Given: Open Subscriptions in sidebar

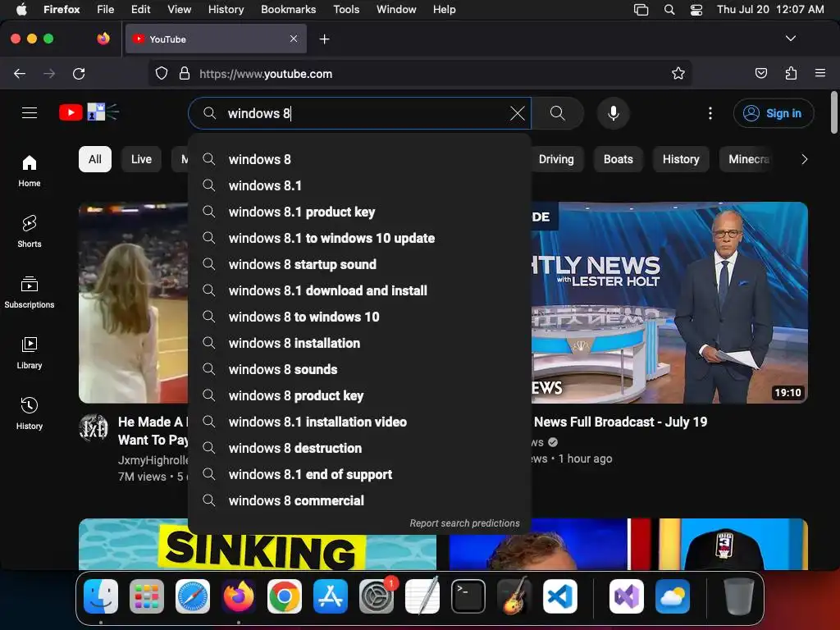Looking at the screenshot, I should 30,292.
